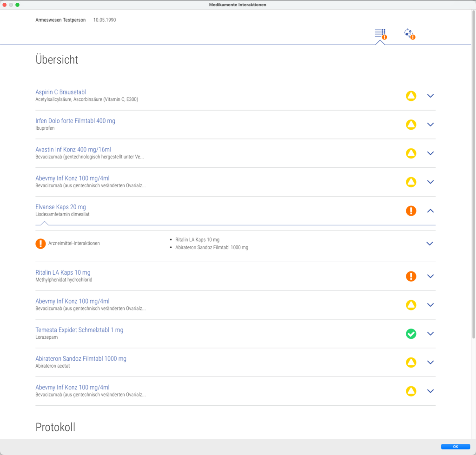This screenshot has width=476, height=455.
Task: Expand the Abevmy row directly below Avastin
Action: [430, 182]
